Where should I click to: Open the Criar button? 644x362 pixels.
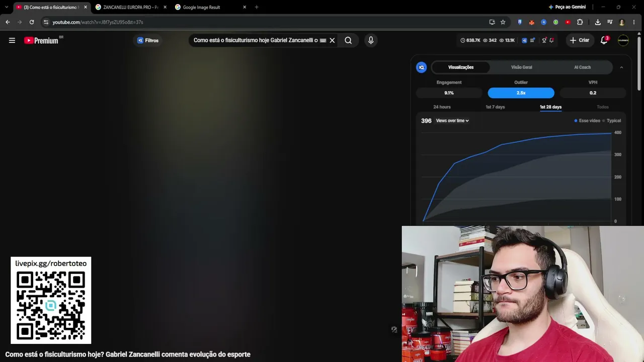coord(580,40)
